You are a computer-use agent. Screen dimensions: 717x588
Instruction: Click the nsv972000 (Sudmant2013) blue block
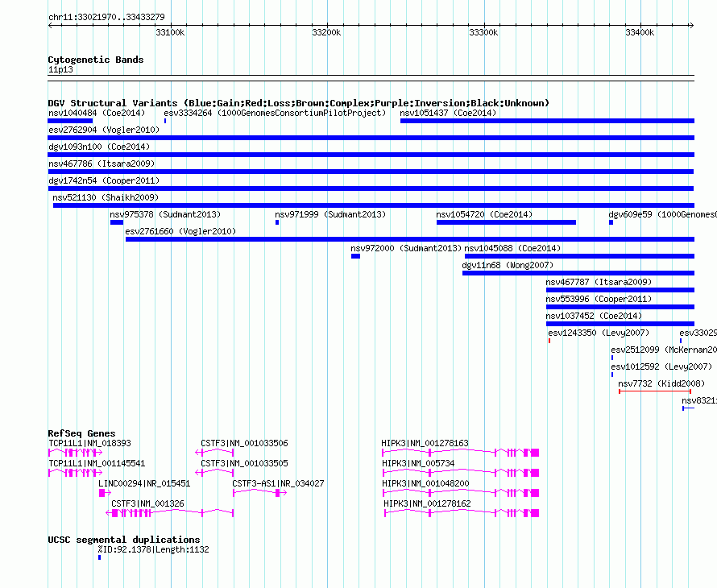[x=356, y=256]
